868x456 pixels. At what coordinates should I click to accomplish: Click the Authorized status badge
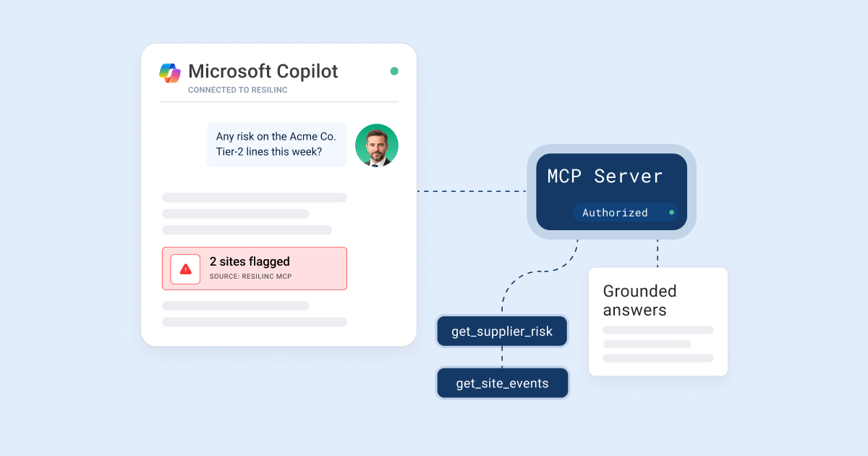coord(626,212)
